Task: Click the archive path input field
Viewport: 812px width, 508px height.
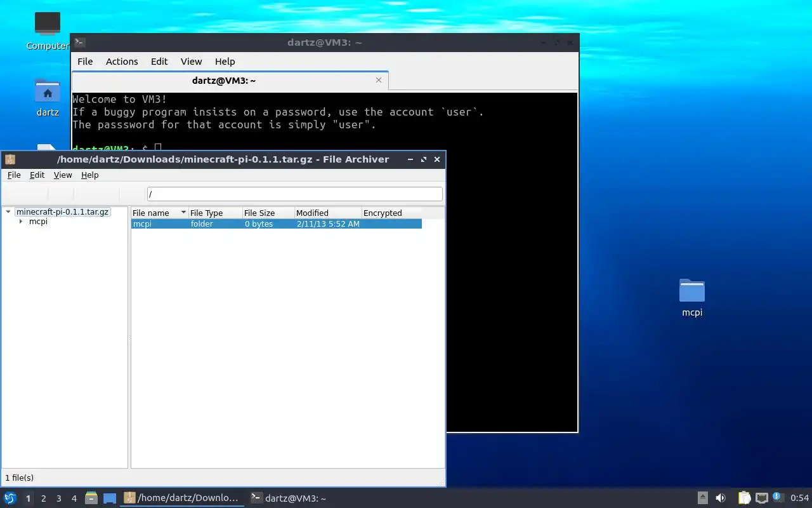Action: point(294,194)
